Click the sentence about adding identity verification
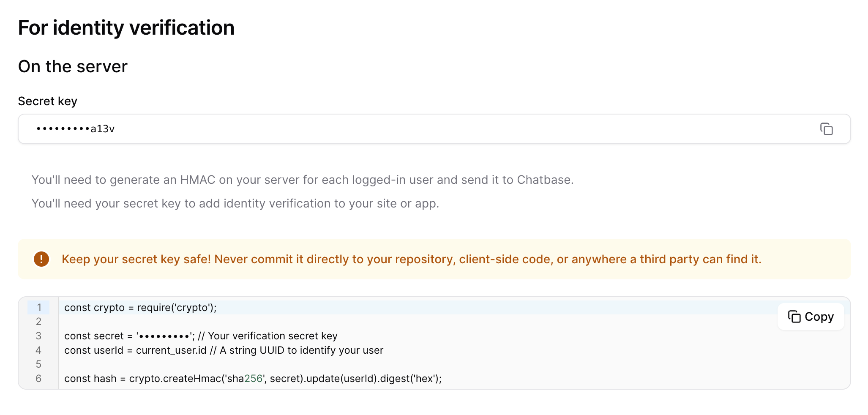The width and height of the screenshot is (868, 415). coord(235,204)
